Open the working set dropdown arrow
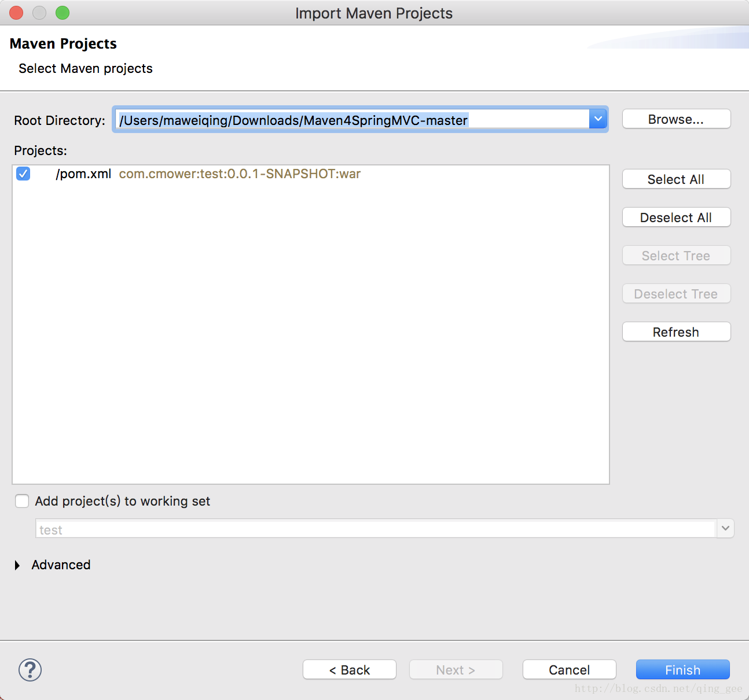This screenshot has height=700, width=749. [x=725, y=528]
